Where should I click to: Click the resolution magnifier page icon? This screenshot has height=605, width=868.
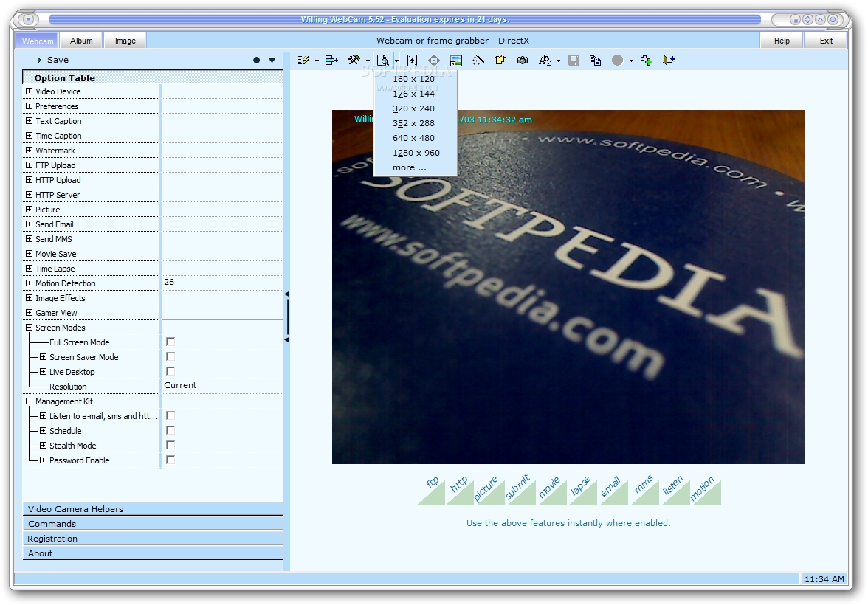click(382, 60)
